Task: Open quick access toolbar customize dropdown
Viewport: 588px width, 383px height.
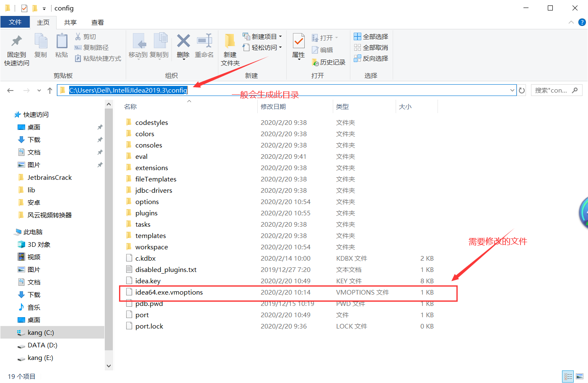Action: tap(44, 8)
